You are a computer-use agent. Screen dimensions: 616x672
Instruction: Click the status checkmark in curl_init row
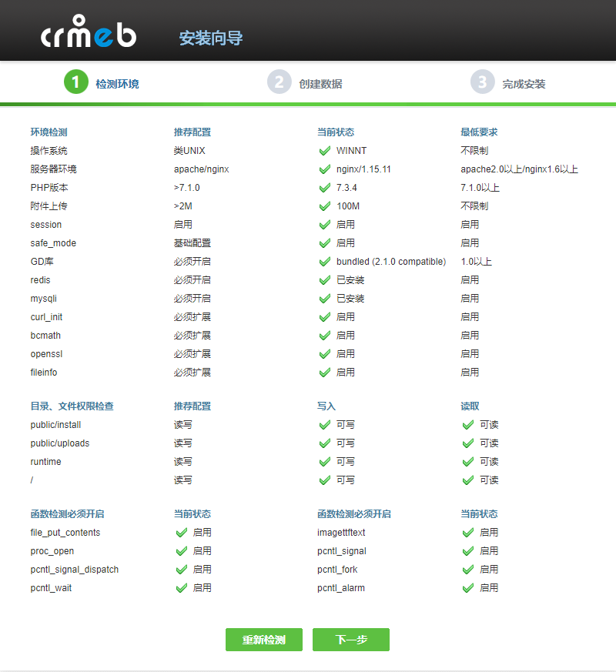pyautogui.click(x=325, y=317)
